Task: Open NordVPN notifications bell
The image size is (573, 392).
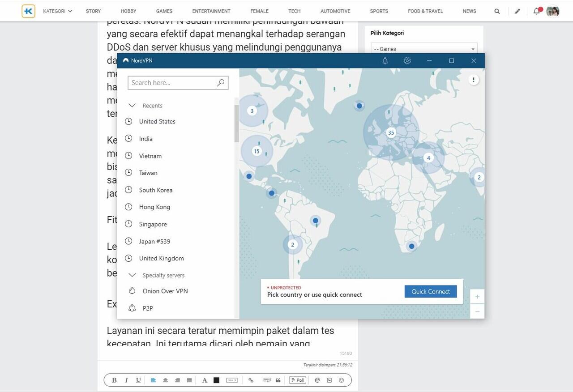Action: [x=385, y=61]
